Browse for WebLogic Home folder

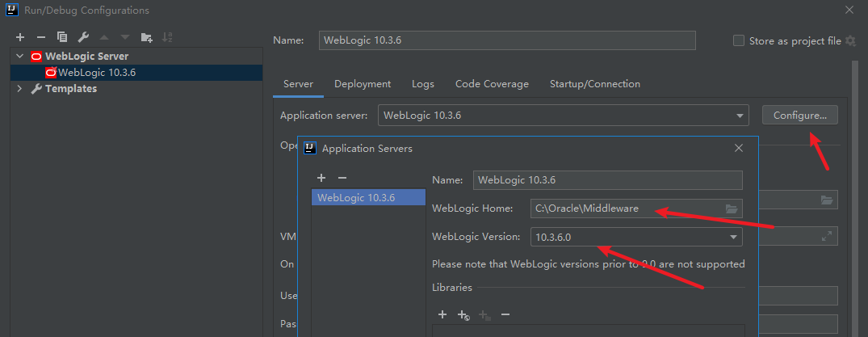pos(732,209)
